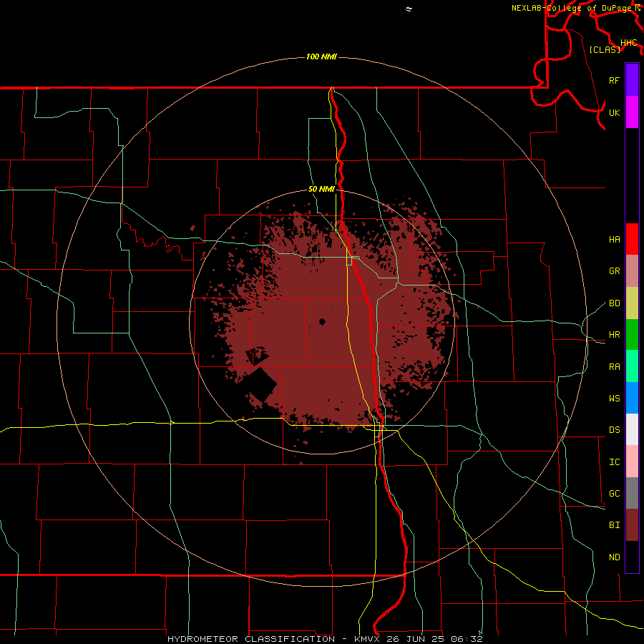Click the RF legend label
Screen dimensions: 644x644
[614, 80]
